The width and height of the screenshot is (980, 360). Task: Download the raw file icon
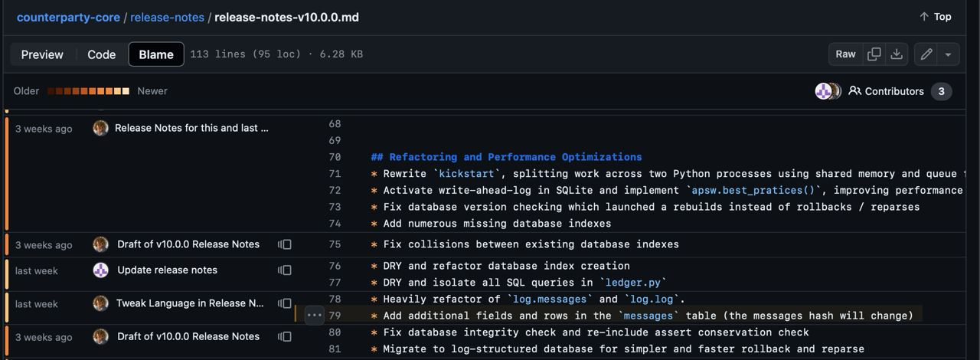coord(897,54)
